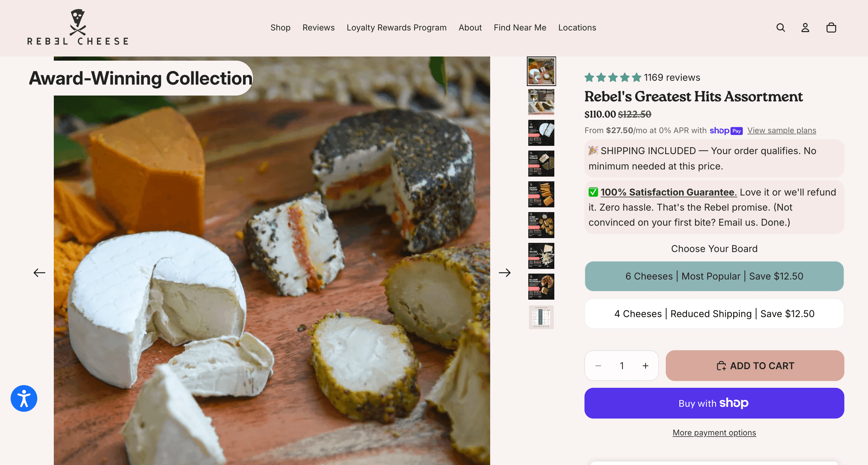Screen dimensions: 868x465
Task: Open More payment options link
Action: [714, 433]
